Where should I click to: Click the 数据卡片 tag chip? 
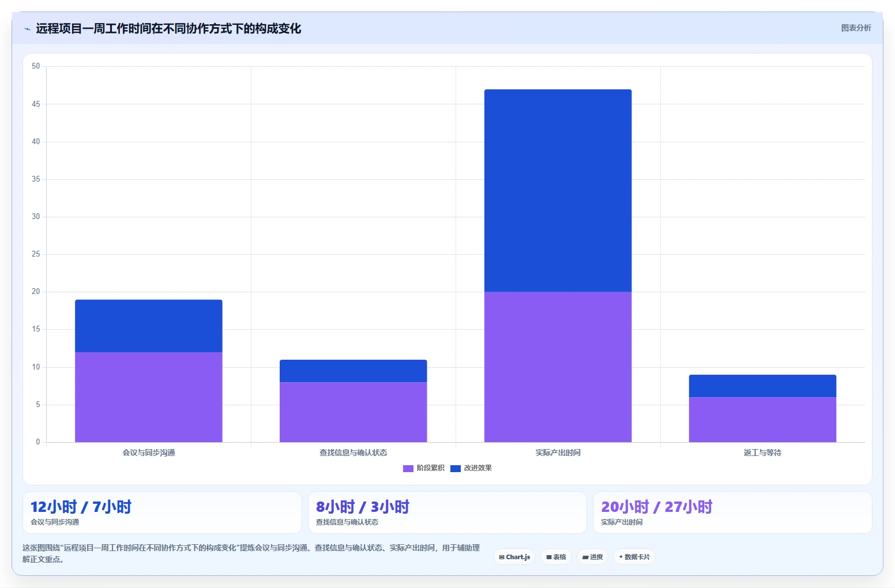pos(634,557)
